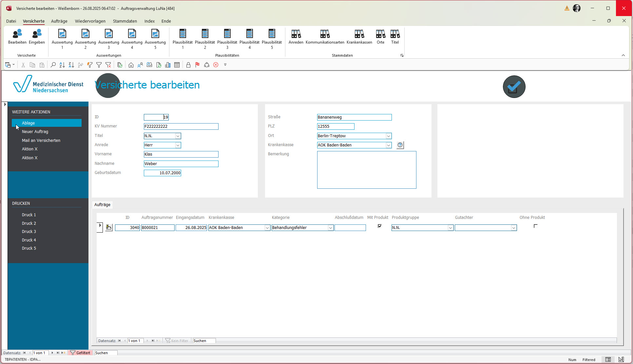
Task: Open the Kategorie dropdown in Aufträge row
Action: point(331,228)
